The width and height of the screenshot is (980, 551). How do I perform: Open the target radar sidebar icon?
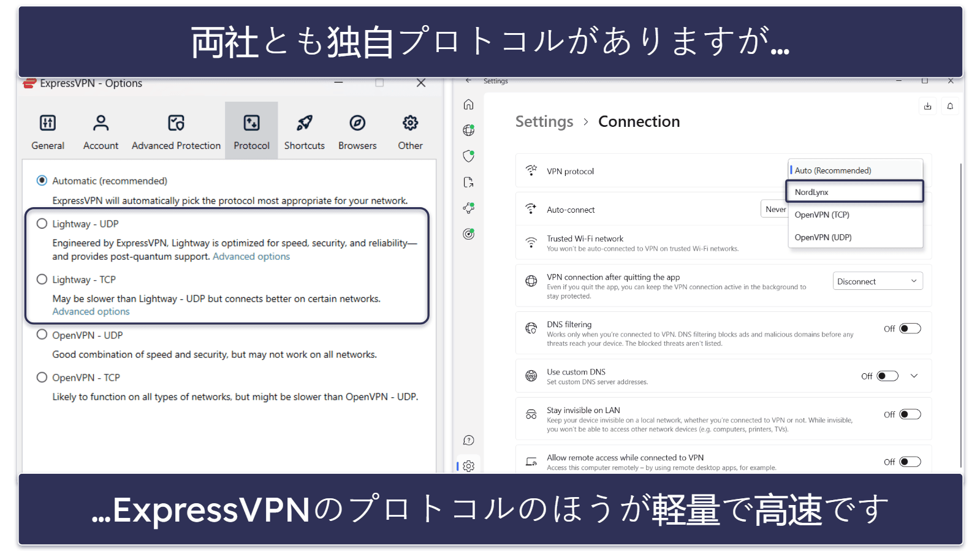point(468,234)
